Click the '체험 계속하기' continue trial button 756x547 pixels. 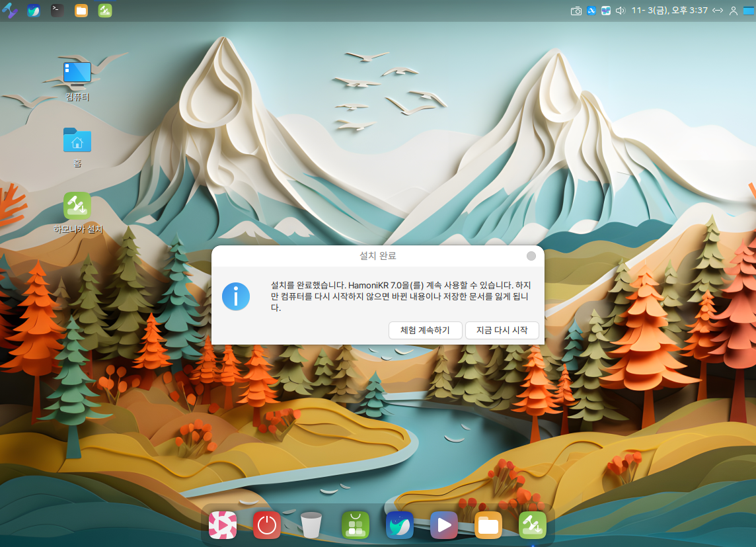[425, 330]
